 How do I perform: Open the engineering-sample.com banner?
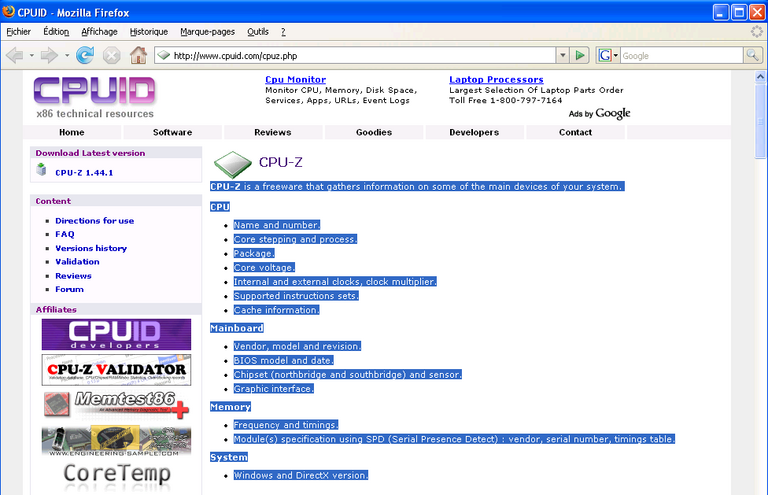116,441
